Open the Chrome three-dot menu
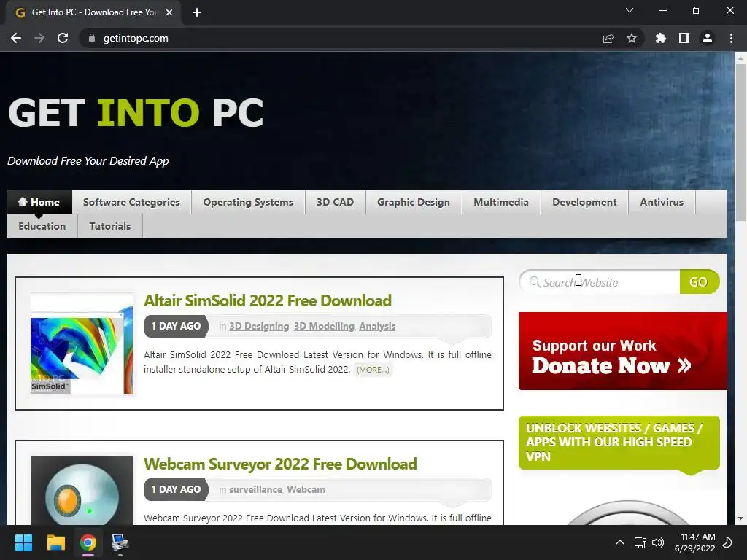 pos(731,38)
